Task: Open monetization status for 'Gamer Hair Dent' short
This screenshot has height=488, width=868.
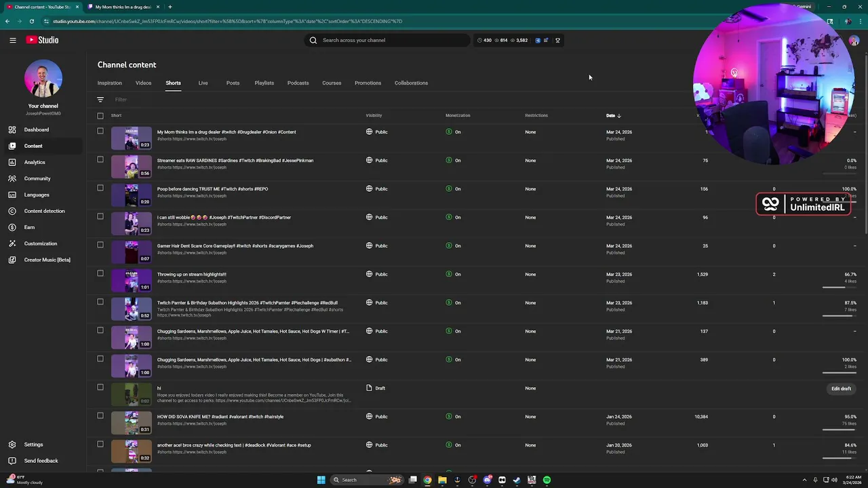Action: pos(453,246)
